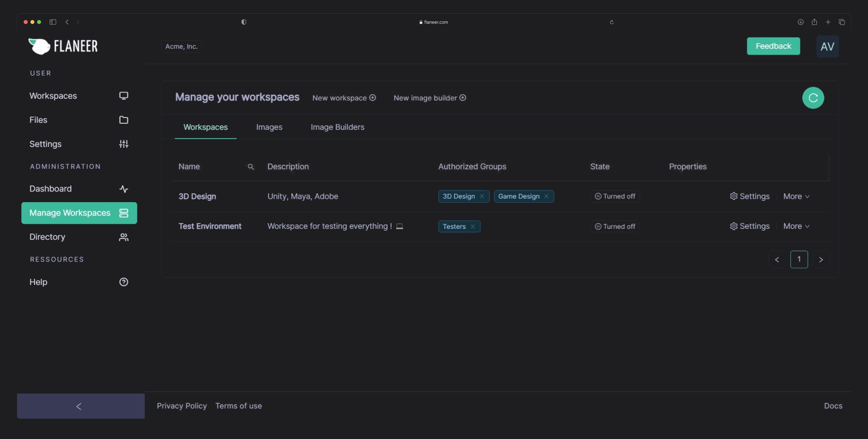This screenshot has height=439, width=868.
Task: Open the Workspaces monitor icon in sidebar
Action: (x=124, y=96)
